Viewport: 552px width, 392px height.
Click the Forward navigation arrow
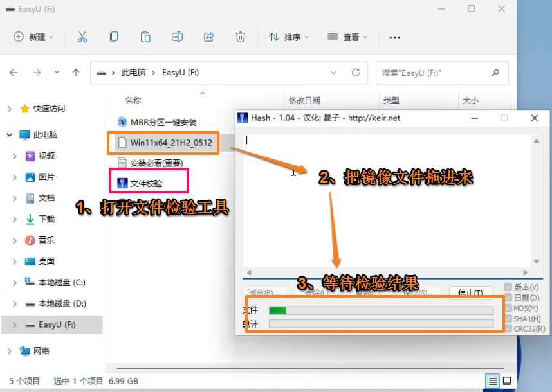point(37,73)
